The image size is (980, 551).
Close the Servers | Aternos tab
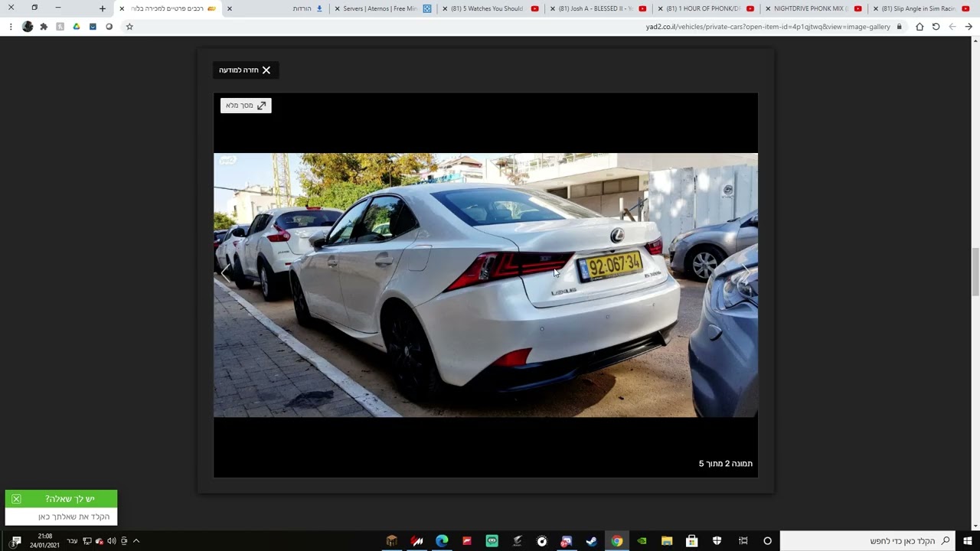pyautogui.click(x=337, y=8)
